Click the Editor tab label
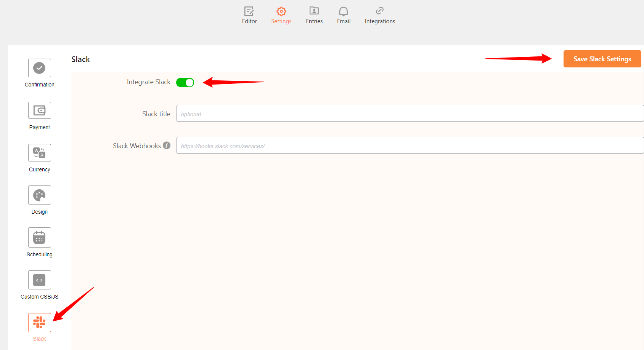644x350 pixels. coord(249,21)
